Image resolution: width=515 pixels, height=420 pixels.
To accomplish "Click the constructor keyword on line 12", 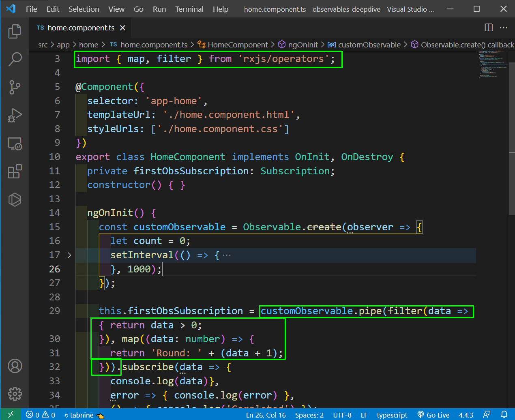I will click(x=119, y=185).
